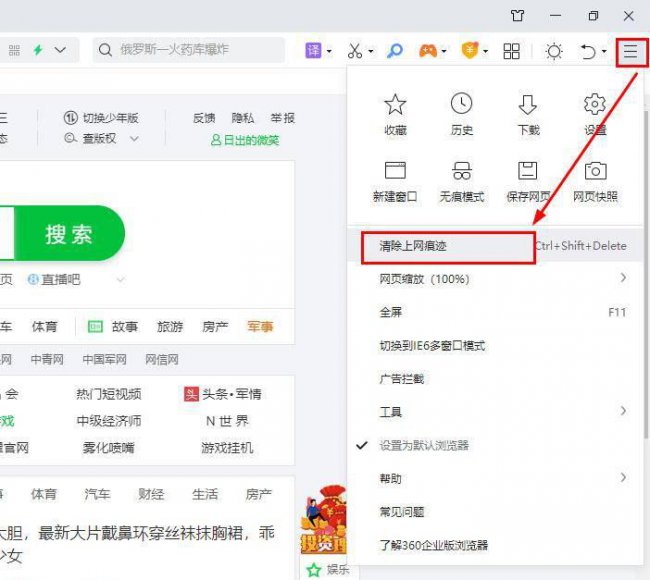The image size is (650, 580).
Task: Open the 军事 category link
Action: pos(260,327)
